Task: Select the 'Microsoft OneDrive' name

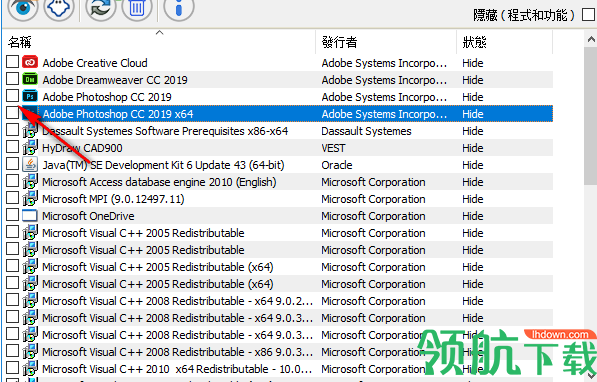Action: (88, 216)
